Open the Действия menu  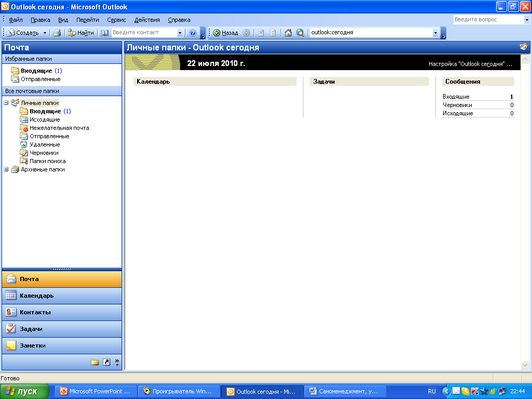tap(147, 20)
